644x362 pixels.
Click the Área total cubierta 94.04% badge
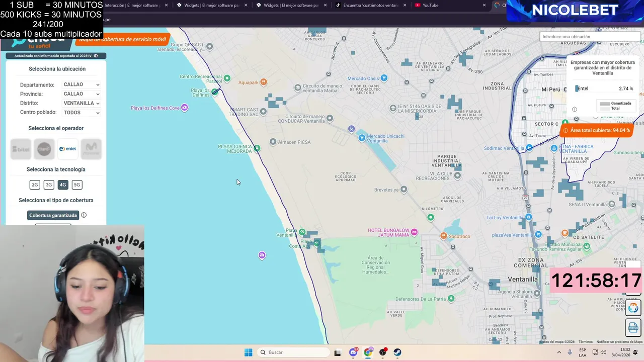(597, 130)
